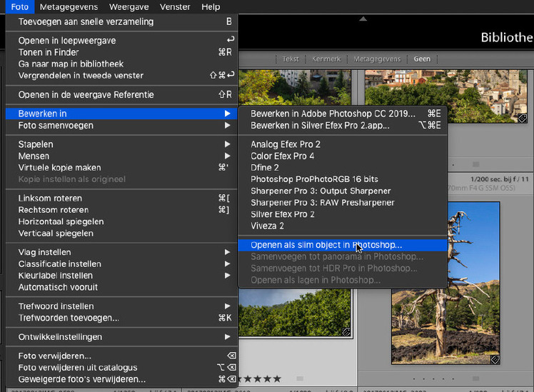Select Openen in loepweergave
The height and width of the screenshot is (392, 534).
coord(121,41)
